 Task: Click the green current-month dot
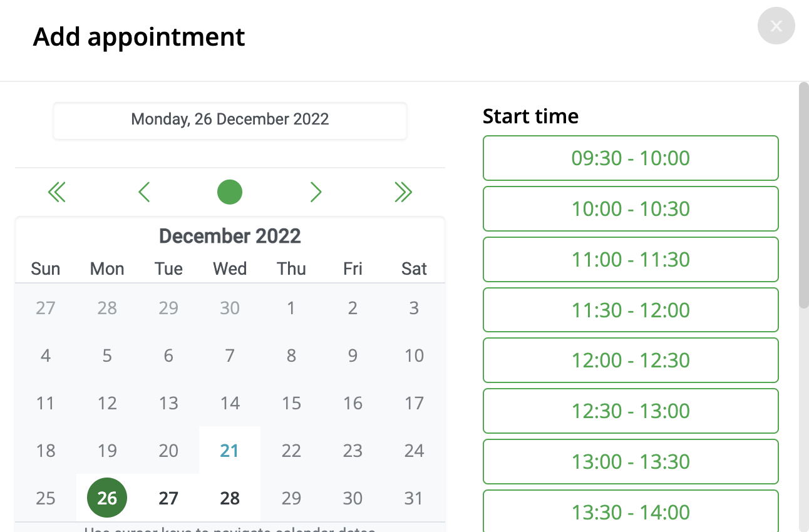pyautogui.click(x=230, y=192)
